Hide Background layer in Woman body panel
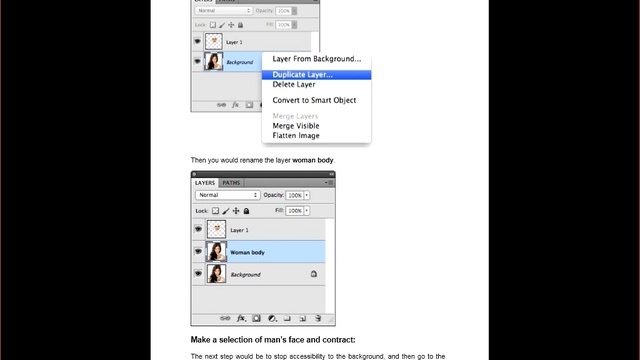This screenshot has height=360, width=640. (198, 273)
